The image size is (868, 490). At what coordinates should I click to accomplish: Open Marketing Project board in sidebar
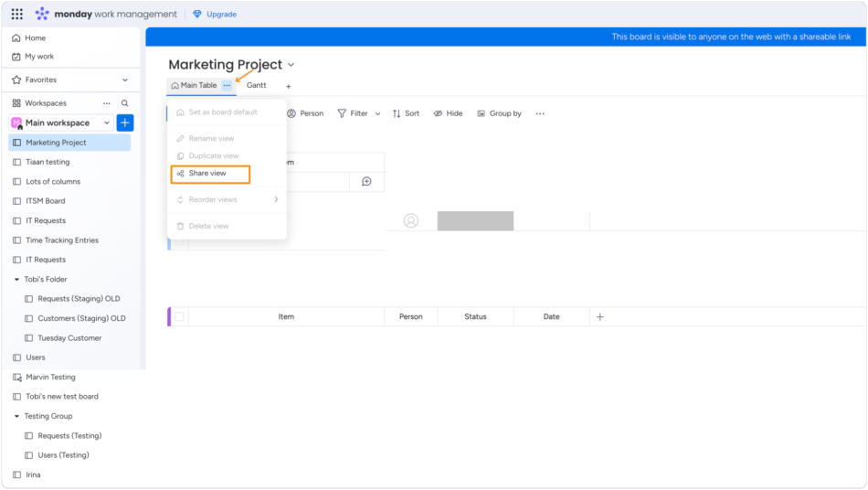coord(69,143)
